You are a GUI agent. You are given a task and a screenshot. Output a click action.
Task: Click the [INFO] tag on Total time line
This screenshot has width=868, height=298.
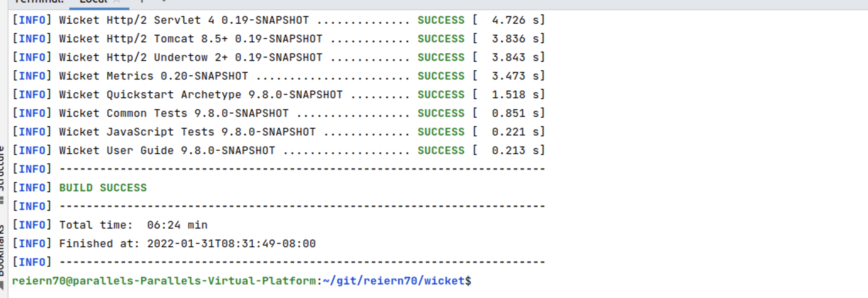32,225
